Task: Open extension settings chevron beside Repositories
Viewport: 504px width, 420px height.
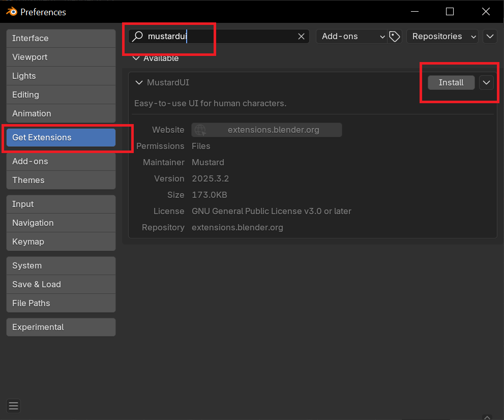Action: pyautogui.click(x=490, y=36)
